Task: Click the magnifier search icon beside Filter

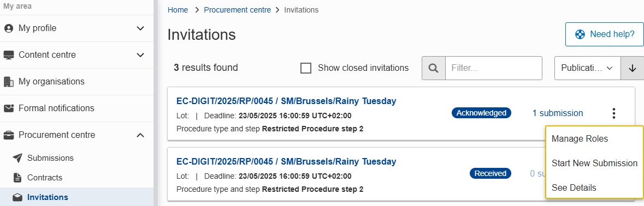Action: pos(433,68)
